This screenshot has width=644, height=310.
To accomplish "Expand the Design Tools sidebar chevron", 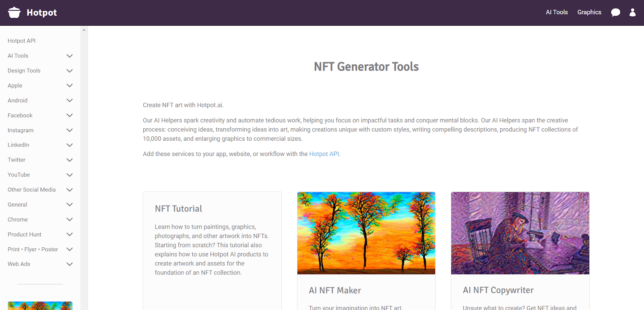I will 70,71.
